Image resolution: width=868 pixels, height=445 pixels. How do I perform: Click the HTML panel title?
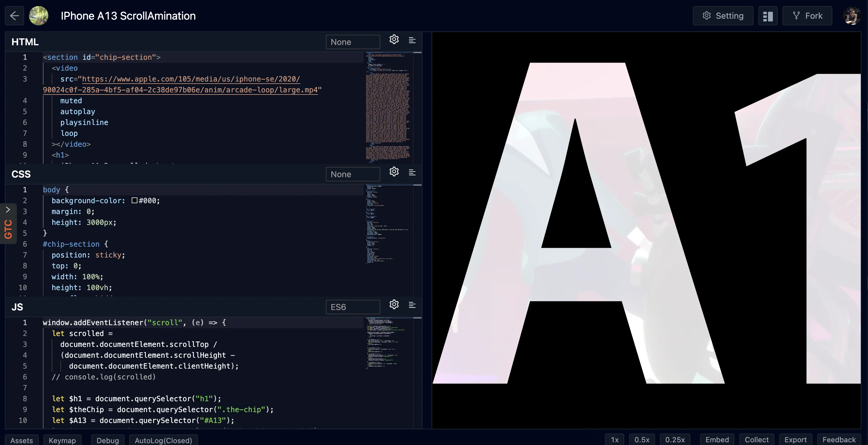(25, 42)
